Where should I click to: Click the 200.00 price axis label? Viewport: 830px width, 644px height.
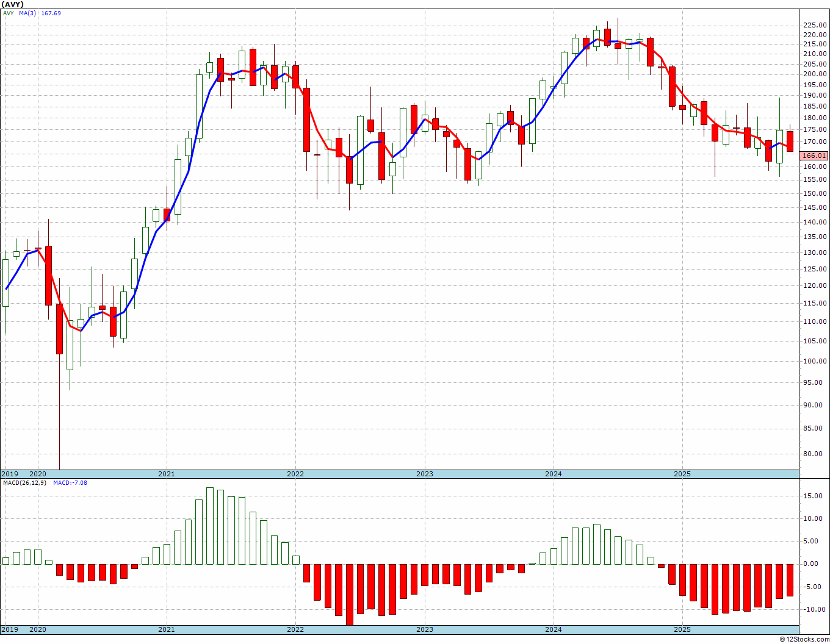(x=815, y=74)
